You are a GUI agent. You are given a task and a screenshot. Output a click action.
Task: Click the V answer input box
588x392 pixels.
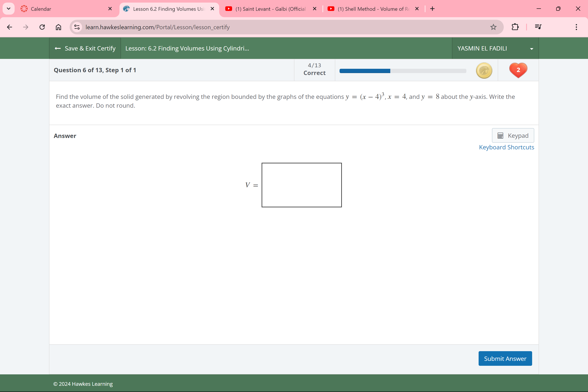[x=302, y=185]
